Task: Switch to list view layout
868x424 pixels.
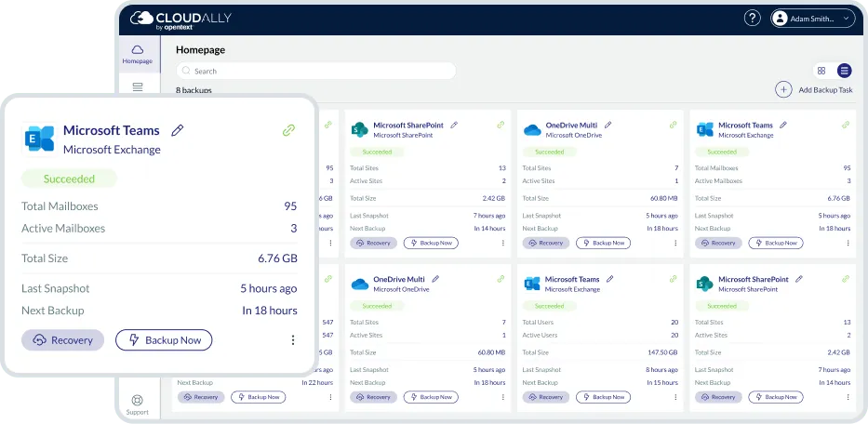Action: pos(844,71)
